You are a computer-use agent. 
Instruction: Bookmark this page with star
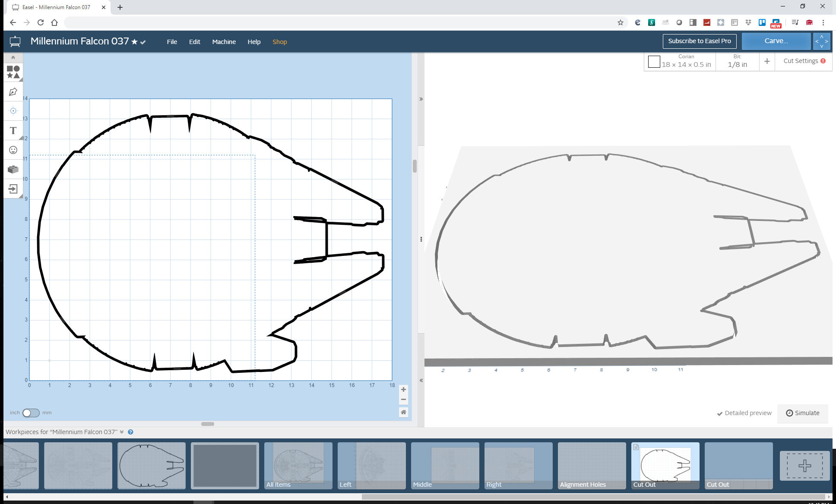pyautogui.click(x=620, y=22)
